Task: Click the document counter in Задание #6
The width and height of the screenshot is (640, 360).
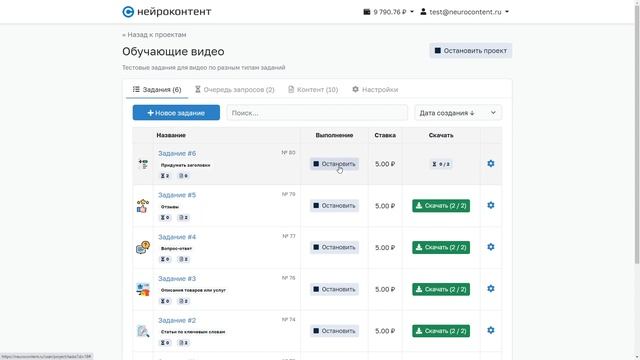Action: pyautogui.click(x=184, y=176)
